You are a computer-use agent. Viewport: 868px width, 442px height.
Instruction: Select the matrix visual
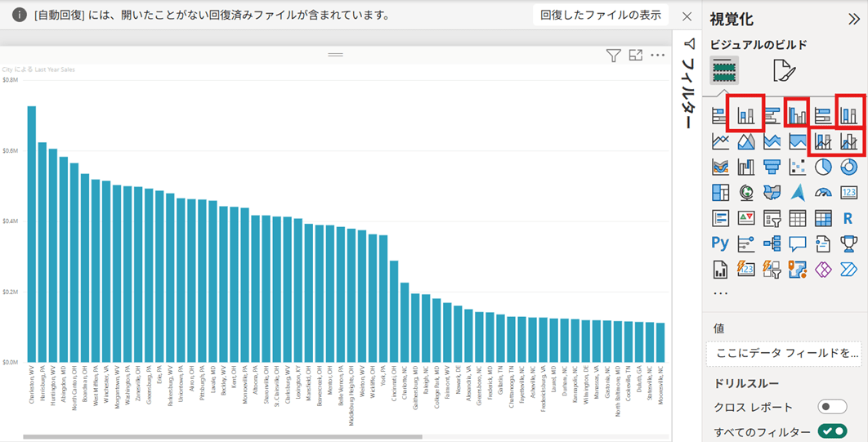[824, 218]
